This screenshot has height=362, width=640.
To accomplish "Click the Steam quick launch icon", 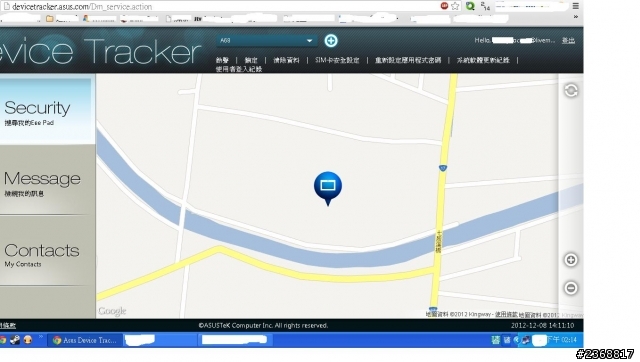I will [x=15, y=340].
